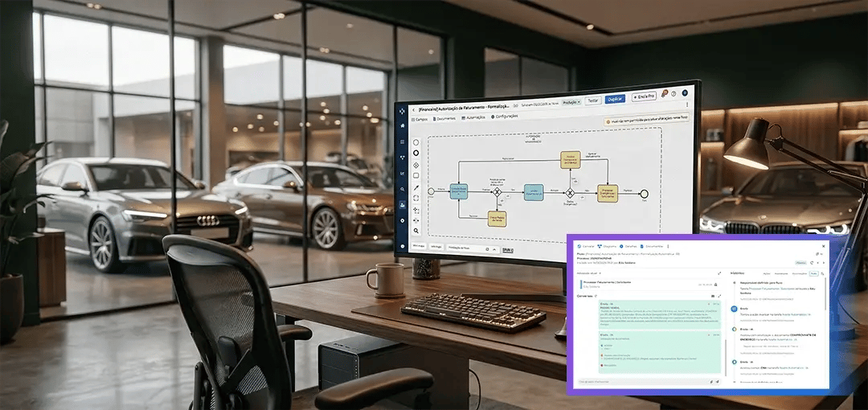This screenshot has height=410, width=868.
Task: Pick the task rectangle tool in palette
Action: coord(416,175)
